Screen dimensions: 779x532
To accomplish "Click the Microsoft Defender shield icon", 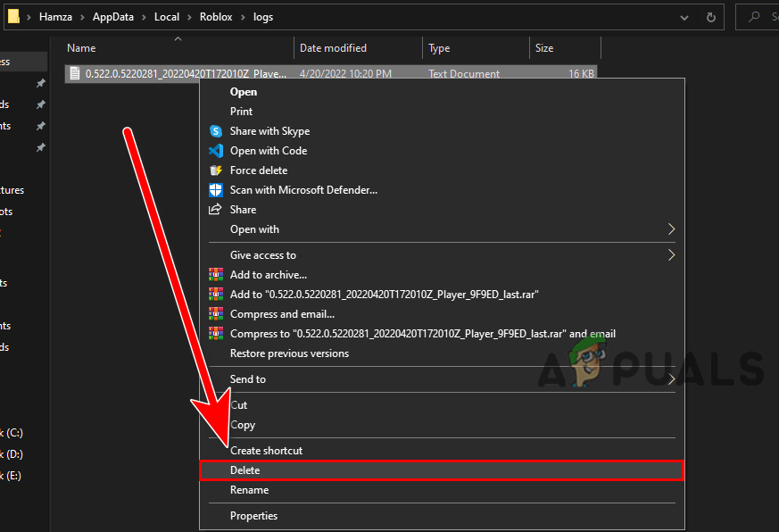I will (215, 190).
